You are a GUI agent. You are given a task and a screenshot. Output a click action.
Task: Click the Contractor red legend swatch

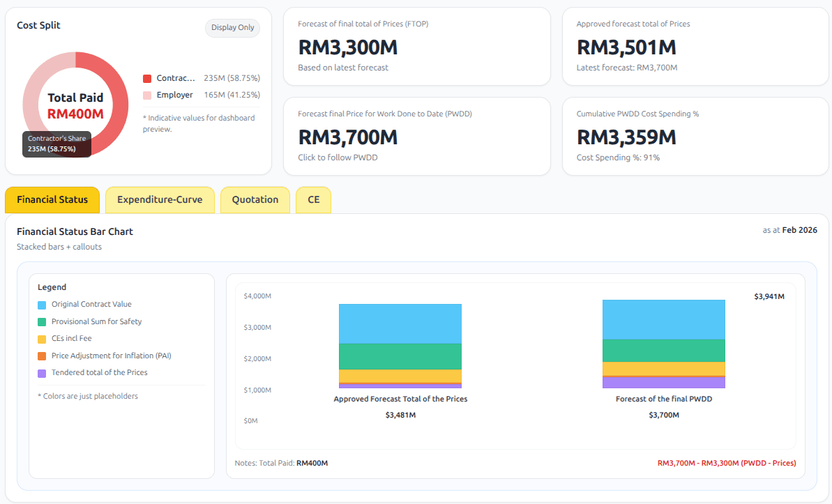click(147, 79)
